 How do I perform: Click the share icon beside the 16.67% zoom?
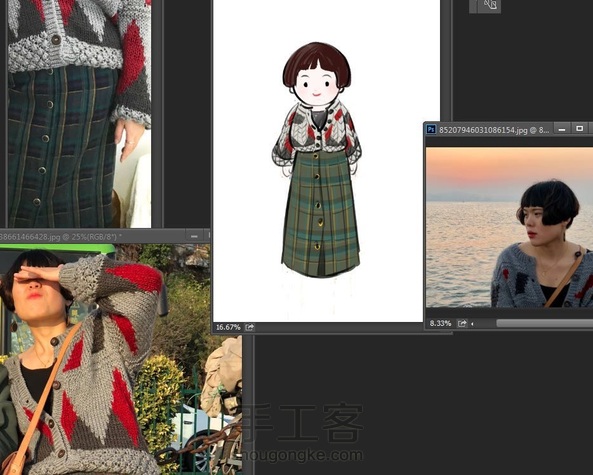[250, 327]
